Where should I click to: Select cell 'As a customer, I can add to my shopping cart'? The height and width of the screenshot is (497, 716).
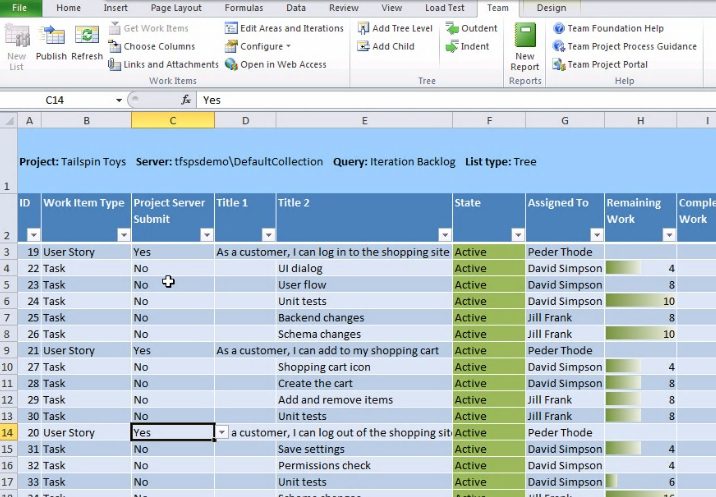coord(327,350)
